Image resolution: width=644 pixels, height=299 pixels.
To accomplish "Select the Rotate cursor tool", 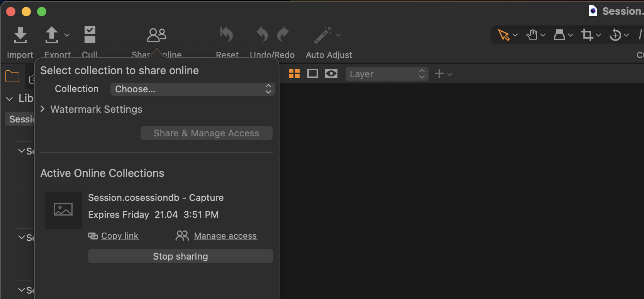I will coord(615,35).
